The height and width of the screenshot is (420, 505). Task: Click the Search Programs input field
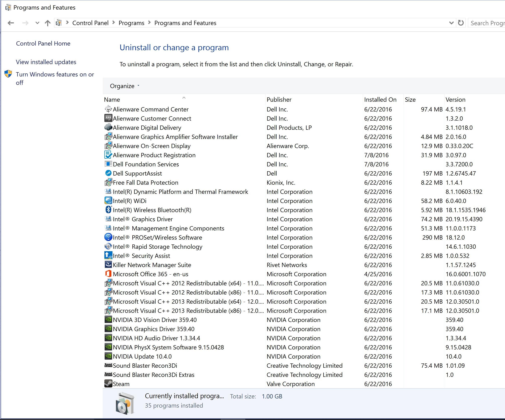coord(487,23)
